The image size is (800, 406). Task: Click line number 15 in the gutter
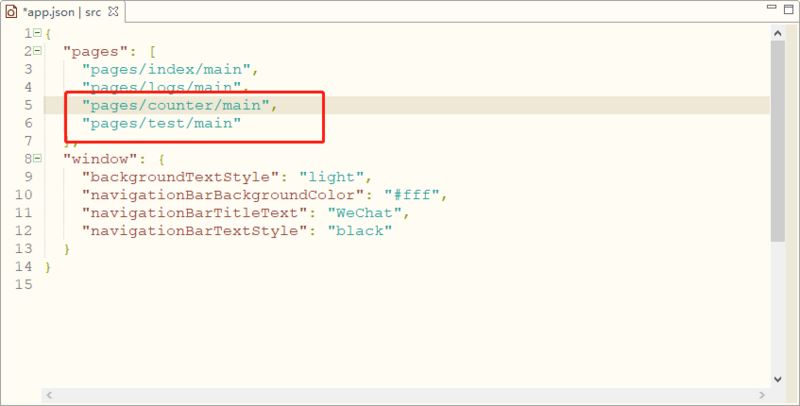tap(23, 285)
